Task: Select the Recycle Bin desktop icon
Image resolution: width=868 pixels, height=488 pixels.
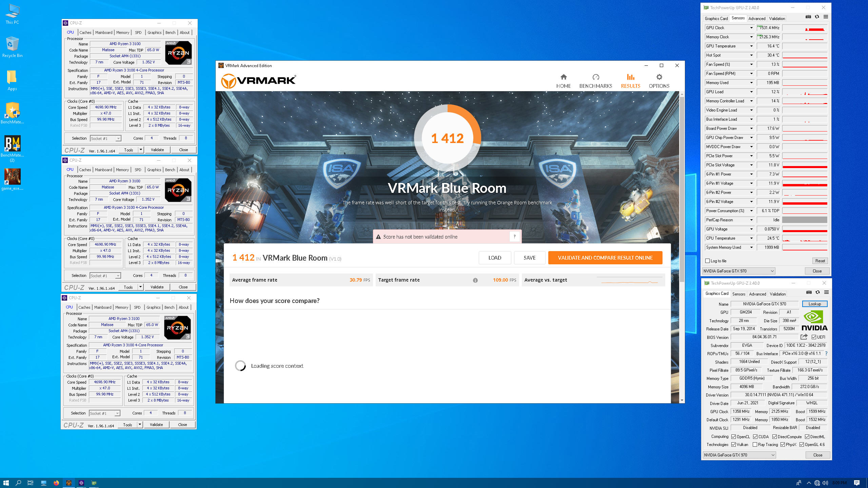Action: click(12, 47)
